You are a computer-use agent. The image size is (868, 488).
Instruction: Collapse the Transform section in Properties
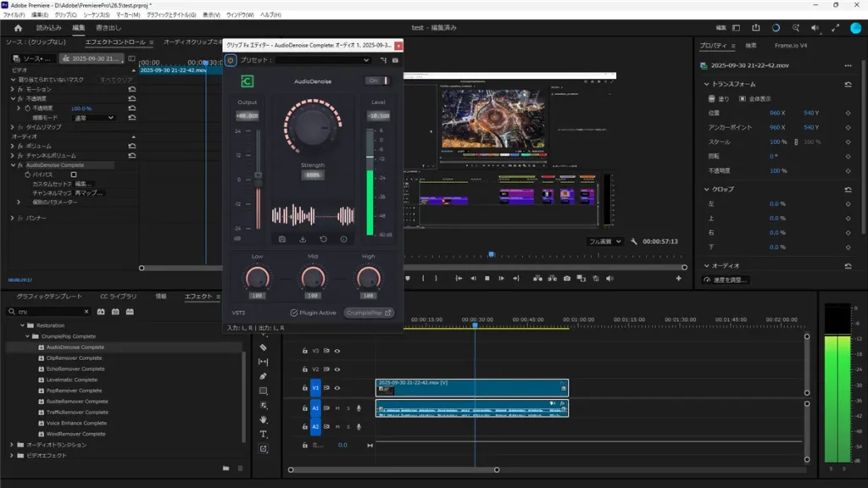click(706, 84)
